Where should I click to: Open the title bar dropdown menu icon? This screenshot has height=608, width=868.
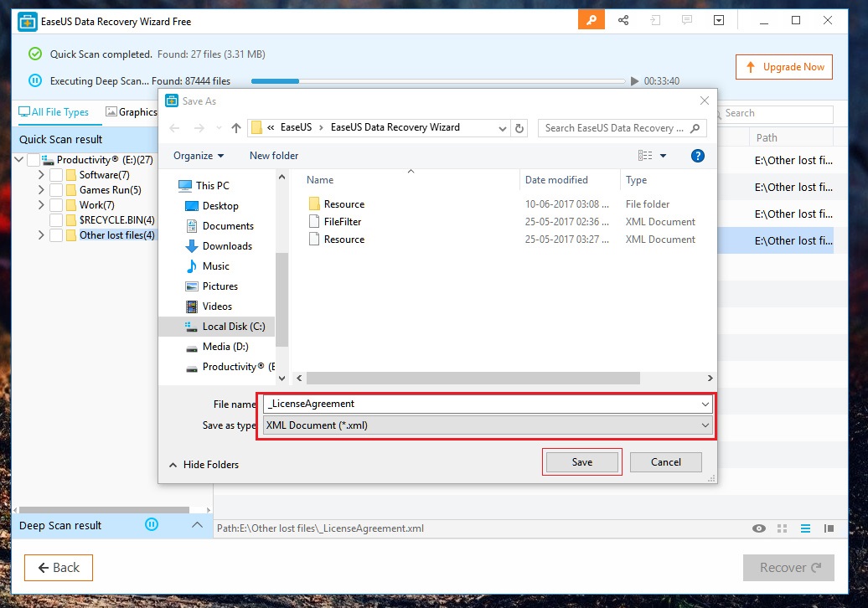pyautogui.click(x=719, y=20)
